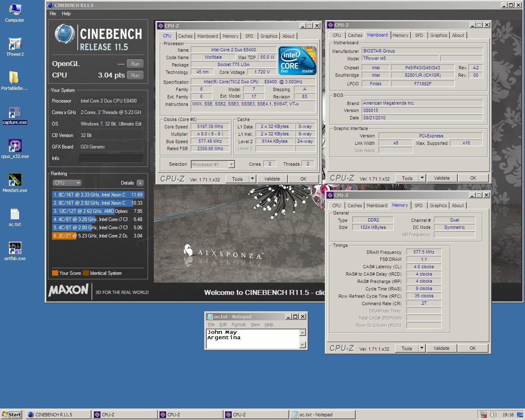Click OK in CPU-Z Memory window
Screen dimensions: 525x420
click(x=473, y=348)
